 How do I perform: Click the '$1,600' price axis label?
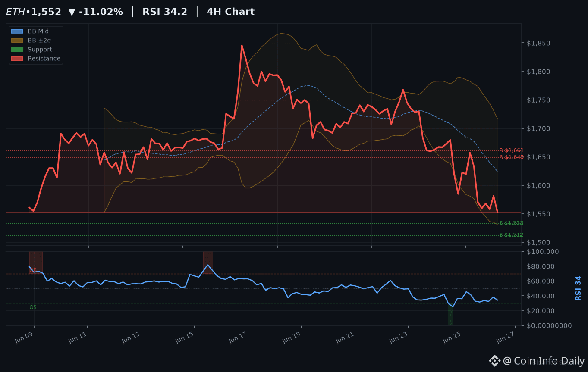[538, 185]
